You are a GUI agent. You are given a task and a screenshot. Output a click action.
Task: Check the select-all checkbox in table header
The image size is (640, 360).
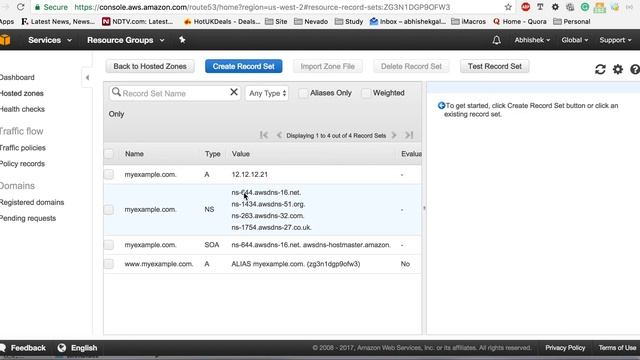pyautogui.click(x=109, y=154)
